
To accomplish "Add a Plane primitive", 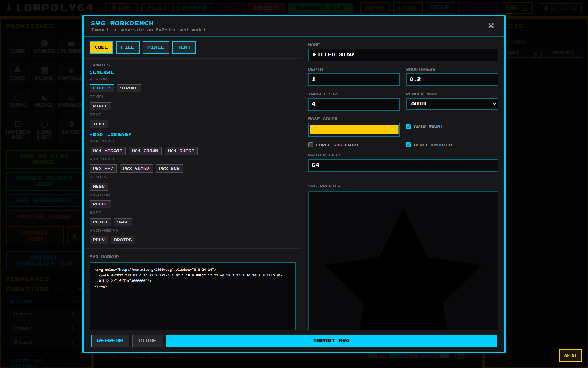I will pos(44,74).
